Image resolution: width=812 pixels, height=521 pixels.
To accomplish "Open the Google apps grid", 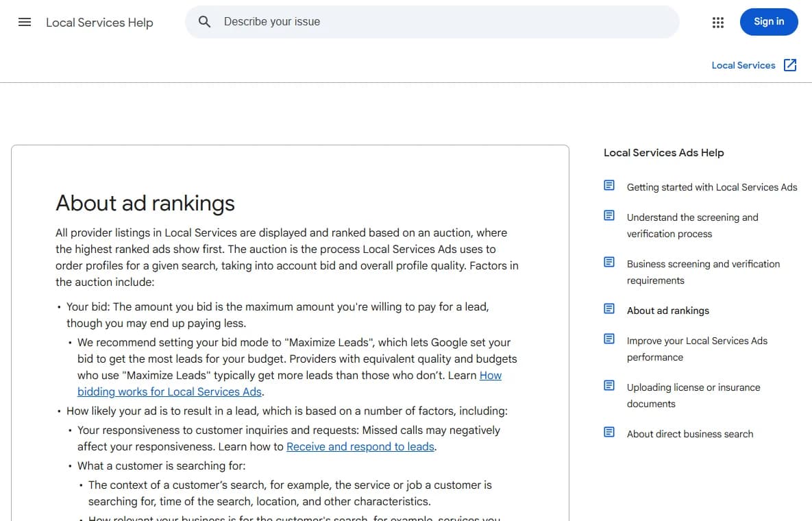I will point(717,22).
